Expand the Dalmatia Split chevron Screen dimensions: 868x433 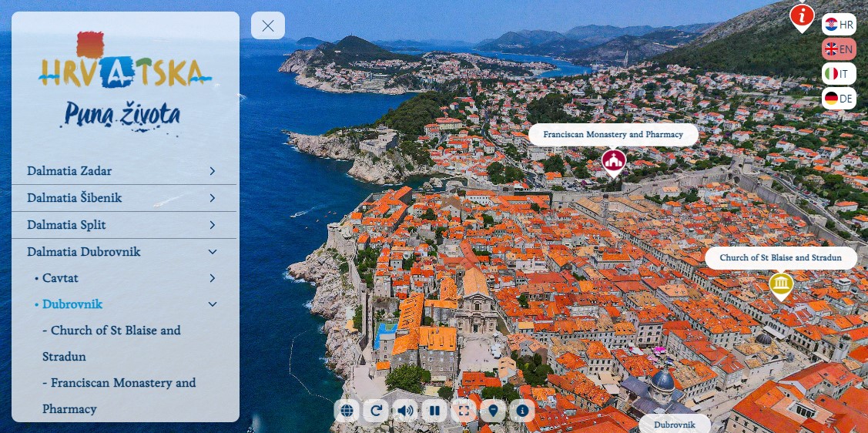[x=212, y=225]
